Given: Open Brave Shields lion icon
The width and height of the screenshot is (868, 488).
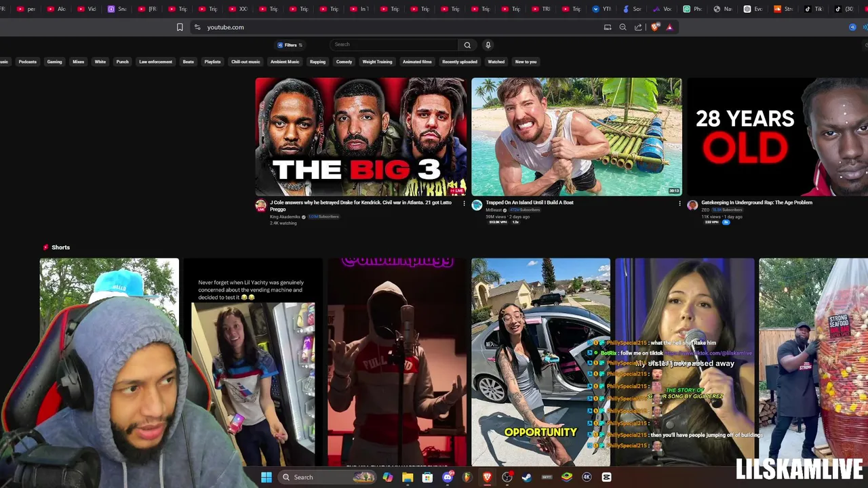Looking at the screenshot, I should click(654, 27).
